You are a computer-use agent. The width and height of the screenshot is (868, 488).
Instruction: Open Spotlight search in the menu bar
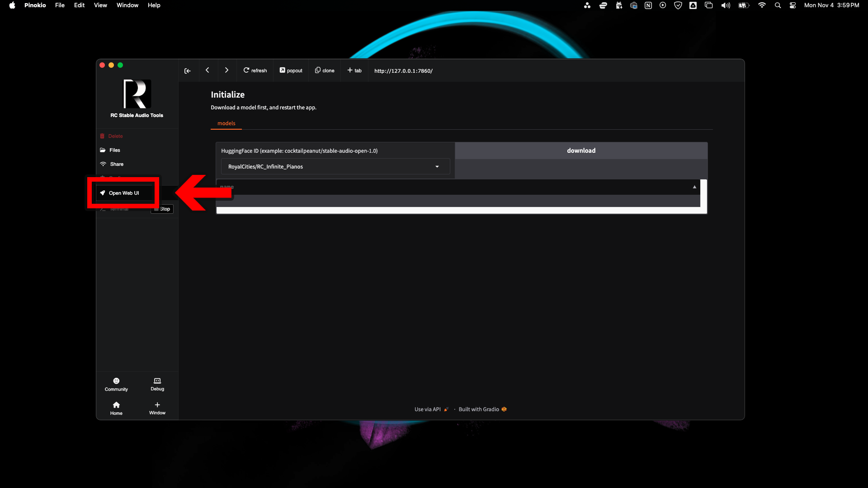click(x=778, y=5)
